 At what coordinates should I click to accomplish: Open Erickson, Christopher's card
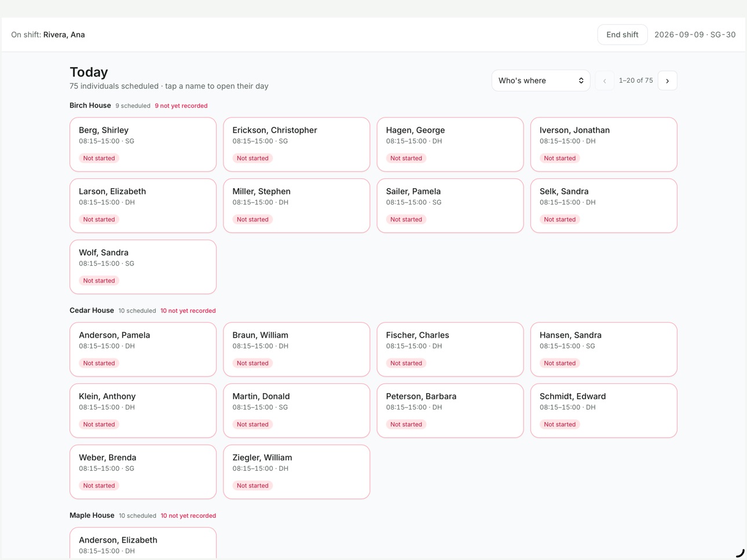click(x=296, y=144)
